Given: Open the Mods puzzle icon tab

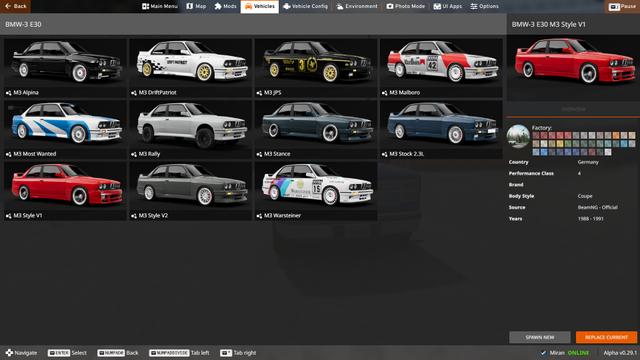Looking at the screenshot, I should coord(225,6).
